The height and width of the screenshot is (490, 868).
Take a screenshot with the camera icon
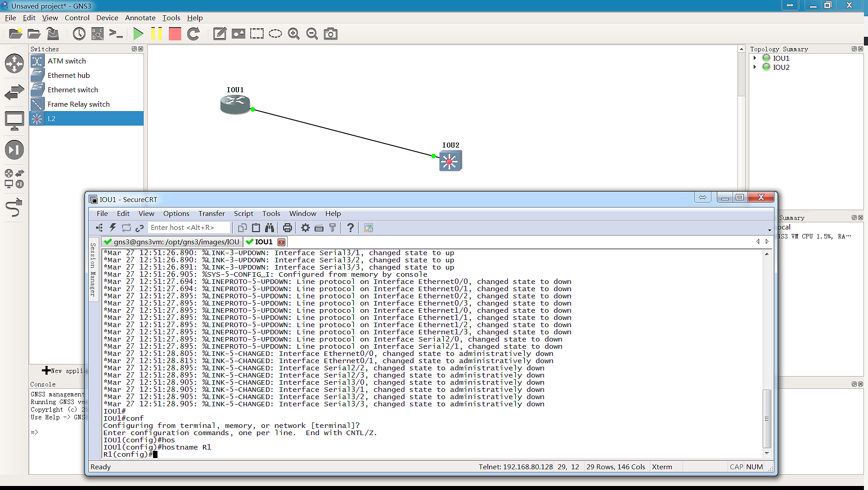(x=331, y=34)
